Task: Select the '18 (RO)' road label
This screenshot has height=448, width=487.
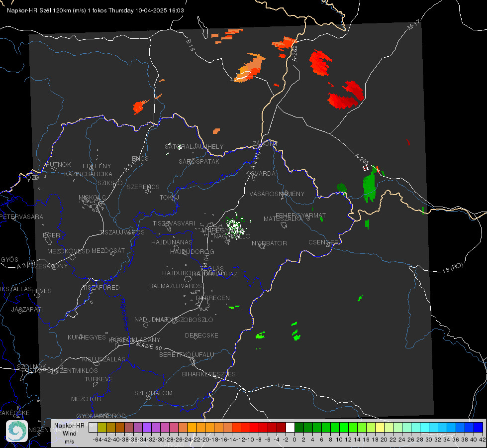Action: (x=453, y=268)
